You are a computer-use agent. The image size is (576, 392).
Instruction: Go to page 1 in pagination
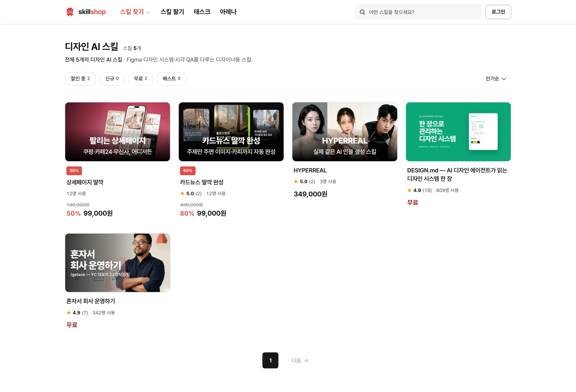pos(270,360)
